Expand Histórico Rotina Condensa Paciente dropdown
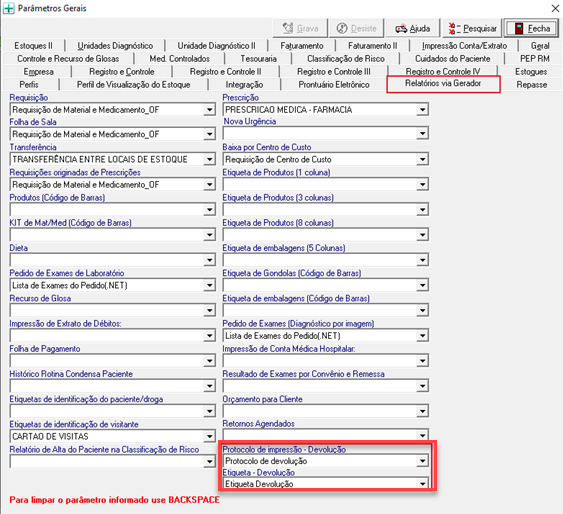The height and width of the screenshot is (514, 563). pos(209,386)
